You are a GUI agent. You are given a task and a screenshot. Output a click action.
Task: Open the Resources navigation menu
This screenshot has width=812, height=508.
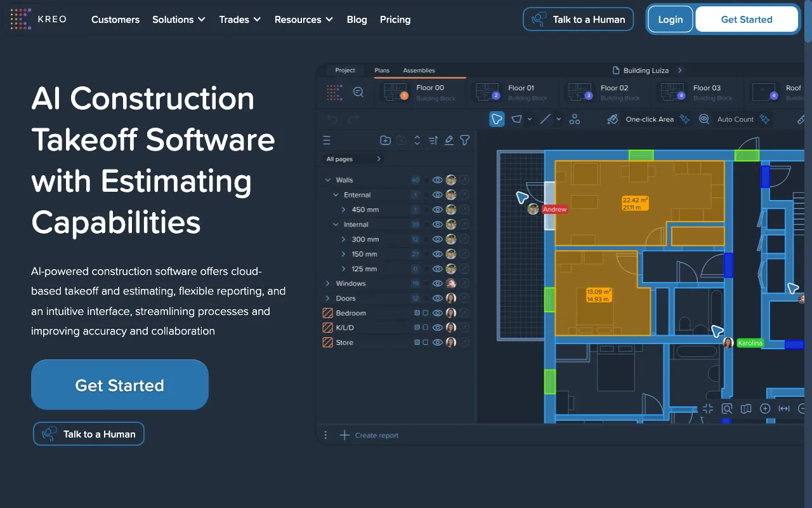coord(303,20)
